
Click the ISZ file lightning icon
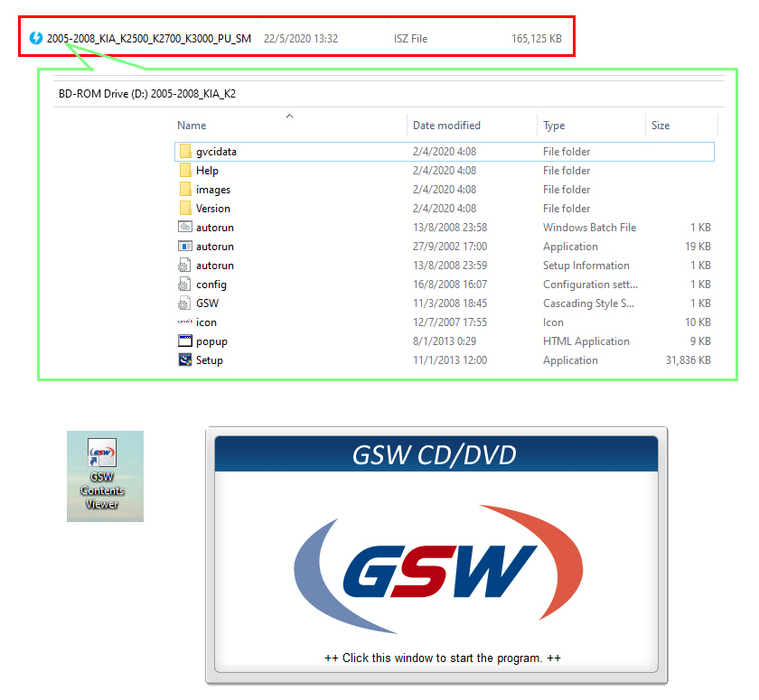[x=36, y=38]
